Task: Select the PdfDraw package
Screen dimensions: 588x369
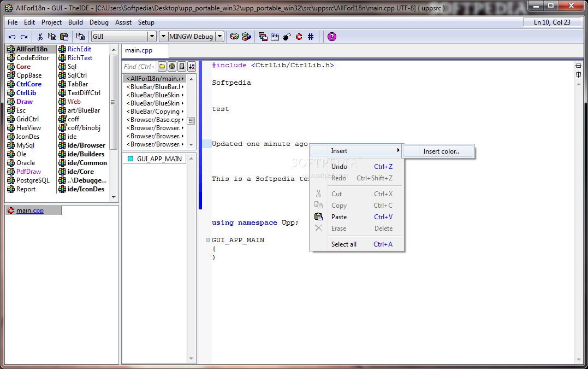Action: 28,172
